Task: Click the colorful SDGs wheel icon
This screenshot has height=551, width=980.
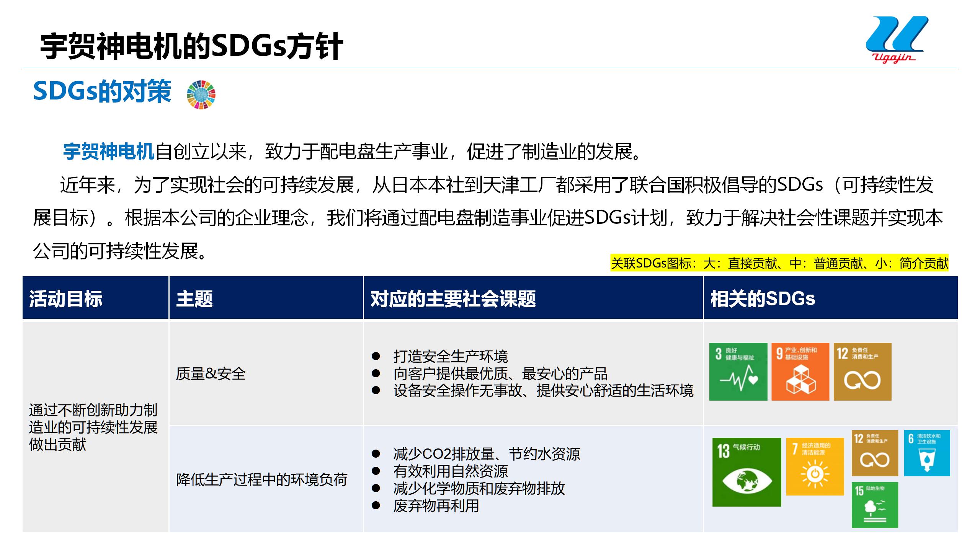Action: [x=201, y=95]
